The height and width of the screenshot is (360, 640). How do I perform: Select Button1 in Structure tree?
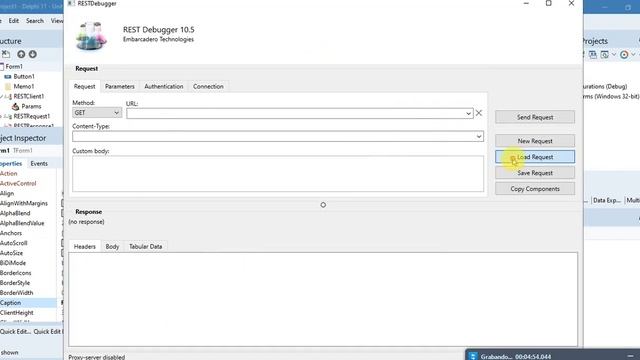[24, 76]
